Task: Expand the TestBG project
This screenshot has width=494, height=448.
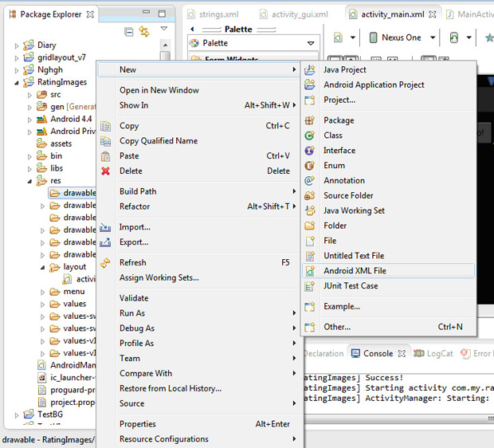Action: [17, 415]
